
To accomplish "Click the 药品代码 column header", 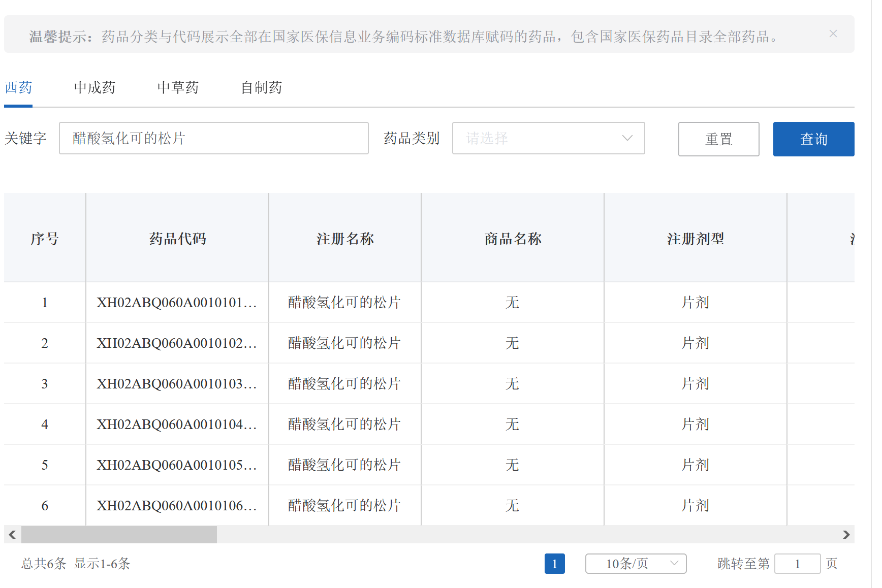I will [x=177, y=238].
